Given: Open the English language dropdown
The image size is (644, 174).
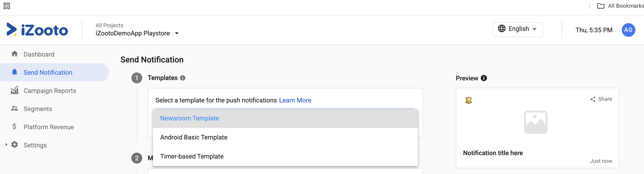Looking at the screenshot, I should click(517, 29).
